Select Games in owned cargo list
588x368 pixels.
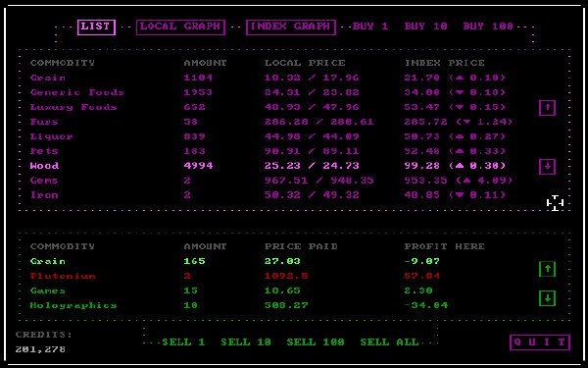tap(231, 290)
